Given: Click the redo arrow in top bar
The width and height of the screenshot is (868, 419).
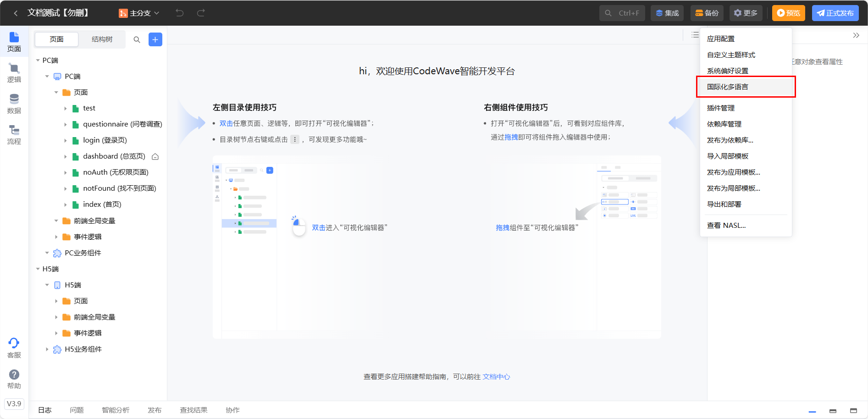Looking at the screenshot, I should pos(201,13).
